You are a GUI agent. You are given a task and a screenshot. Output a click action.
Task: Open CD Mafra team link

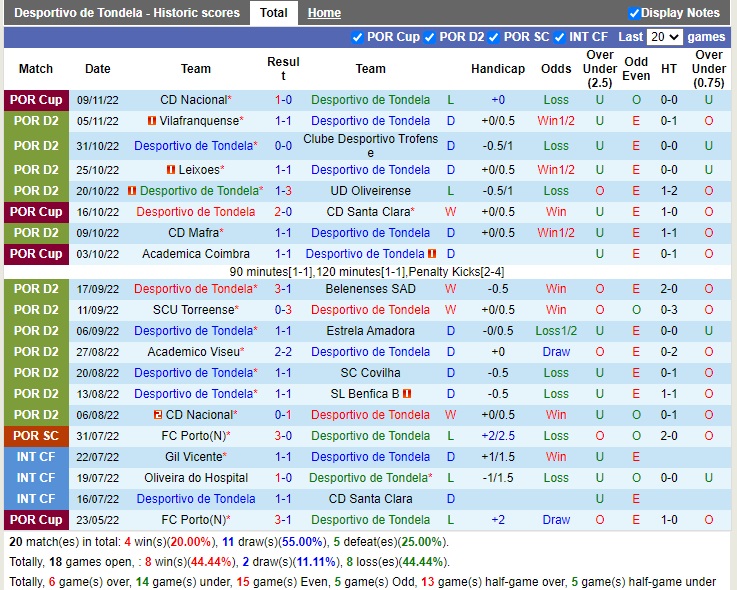pyautogui.click(x=194, y=233)
